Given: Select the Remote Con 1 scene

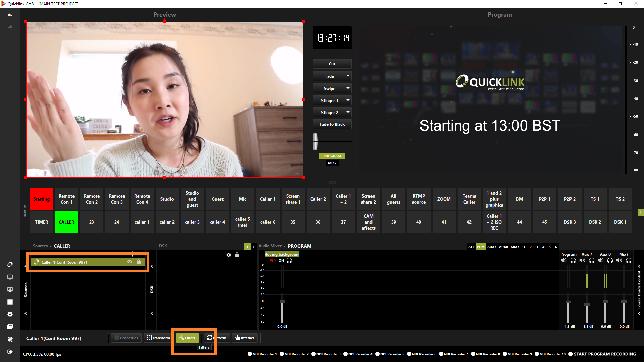Looking at the screenshot, I should pyautogui.click(x=66, y=199).
